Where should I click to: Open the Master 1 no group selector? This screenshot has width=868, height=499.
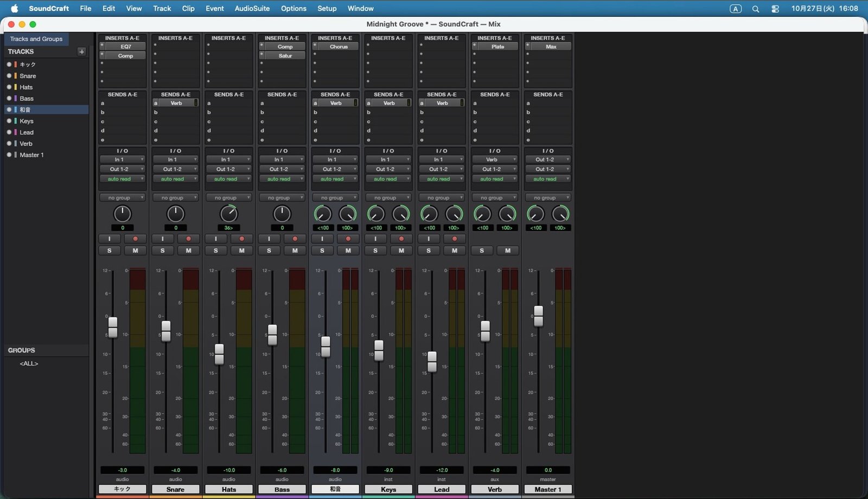click(x=547, y=198)
